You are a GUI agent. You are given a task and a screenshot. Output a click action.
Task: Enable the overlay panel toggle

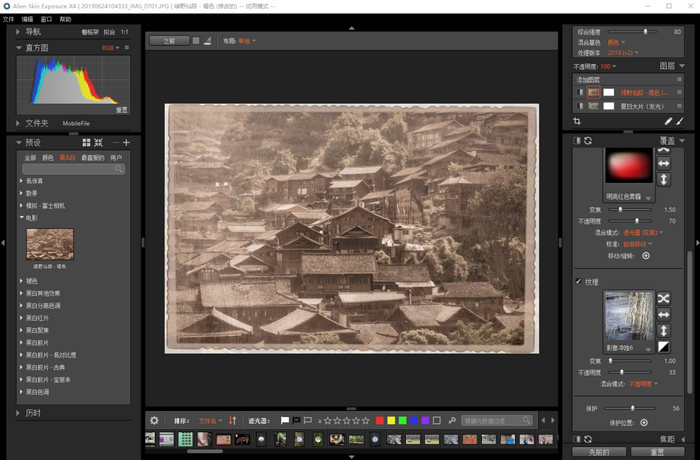[577, 140]
